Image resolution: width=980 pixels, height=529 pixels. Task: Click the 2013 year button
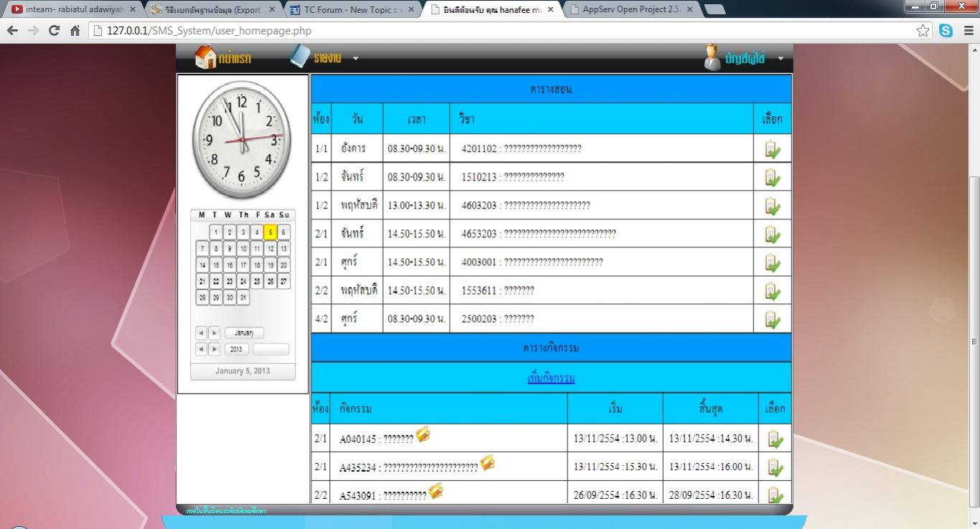click(x=236, y=349)
